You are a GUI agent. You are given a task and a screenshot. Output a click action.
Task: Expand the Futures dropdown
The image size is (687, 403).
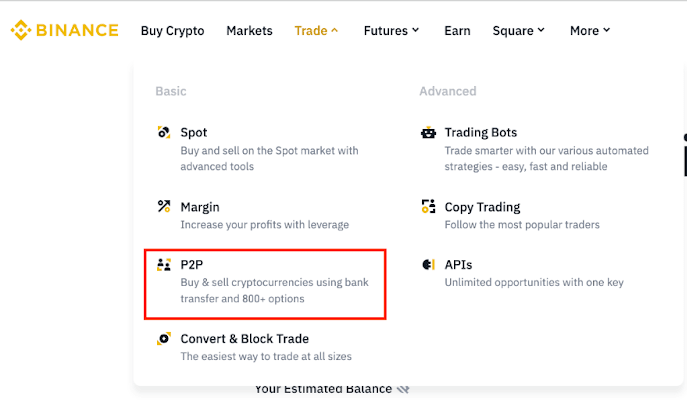coord(392,31)
